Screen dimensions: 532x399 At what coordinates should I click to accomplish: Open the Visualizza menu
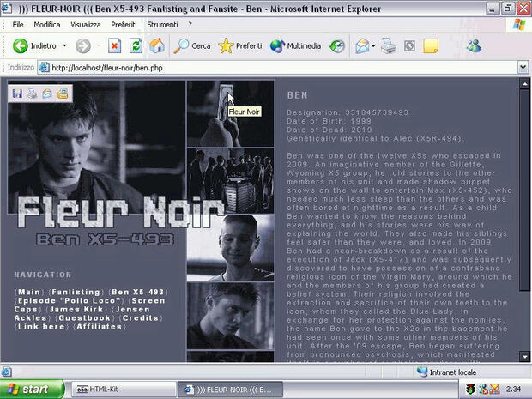coord(85,25)
